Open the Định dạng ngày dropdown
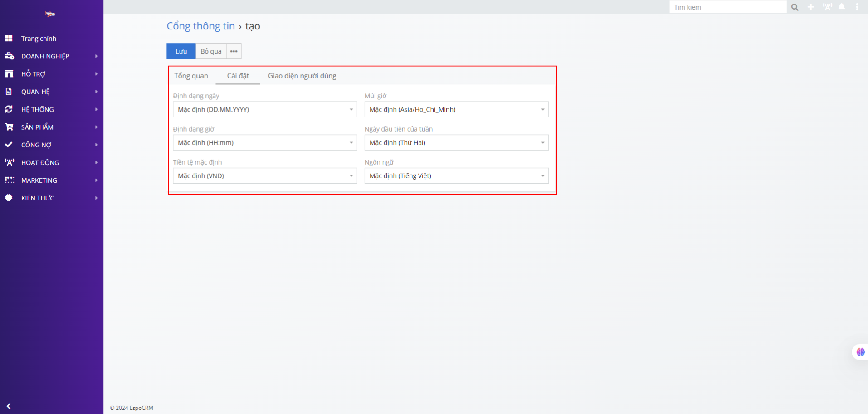Image resolution: width=868 pixels, height=414 pixels. coord(264,109)
